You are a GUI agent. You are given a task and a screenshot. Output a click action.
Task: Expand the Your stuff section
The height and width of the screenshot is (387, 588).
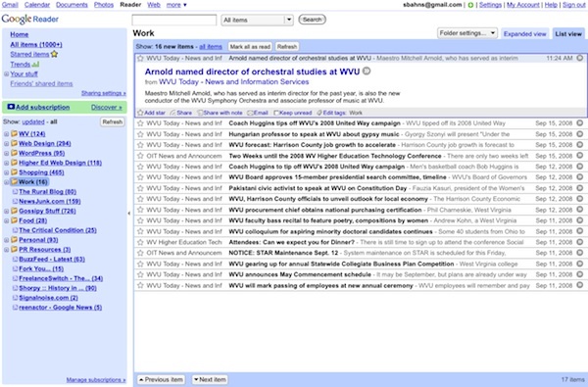[7, 73]
